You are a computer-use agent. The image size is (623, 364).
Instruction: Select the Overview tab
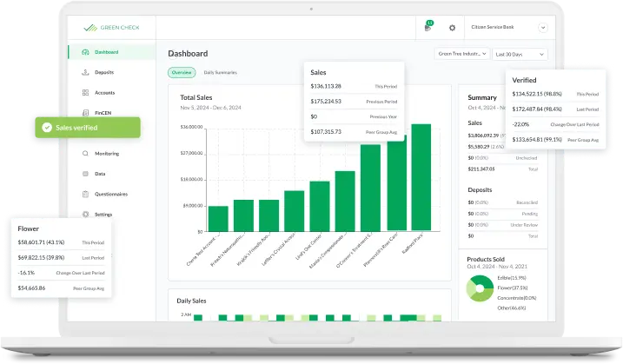[x=182, y=72]
